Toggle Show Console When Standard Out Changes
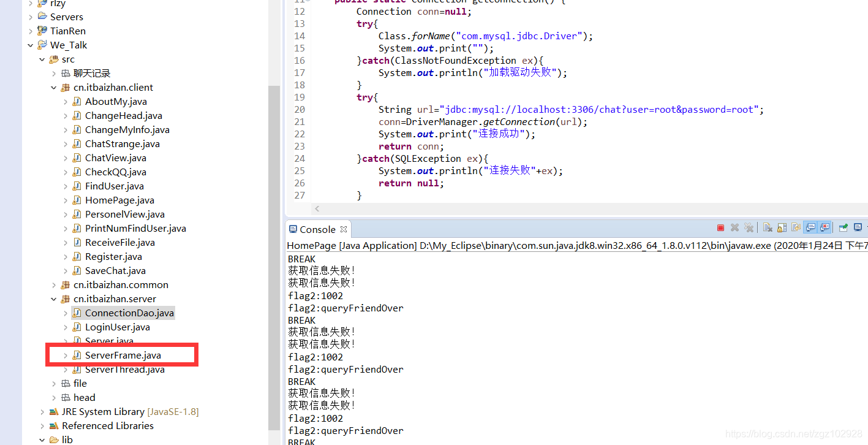This screenshot has height=445, width=868. [x=810, y=227]
